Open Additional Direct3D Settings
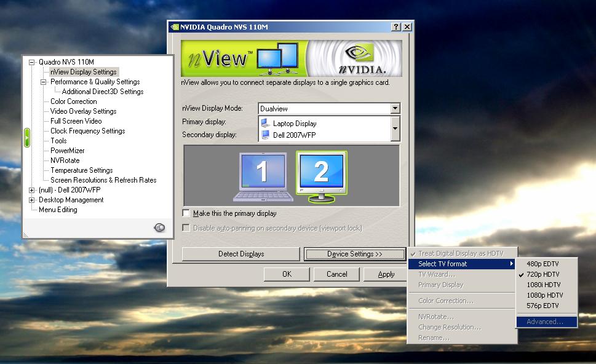Viewport: 596px width, 364px height. [x=103, y=92]
